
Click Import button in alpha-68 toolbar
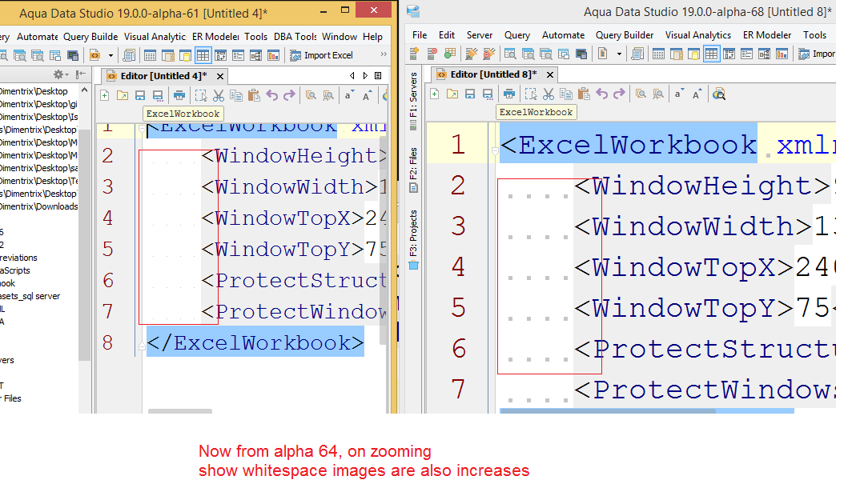click(x=816, y=54)
